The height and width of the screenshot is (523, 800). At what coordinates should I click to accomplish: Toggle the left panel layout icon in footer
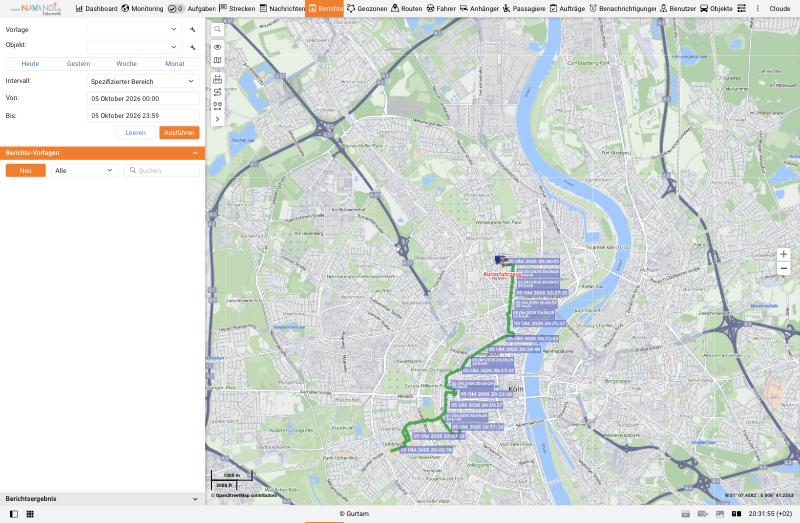(14, 514)
